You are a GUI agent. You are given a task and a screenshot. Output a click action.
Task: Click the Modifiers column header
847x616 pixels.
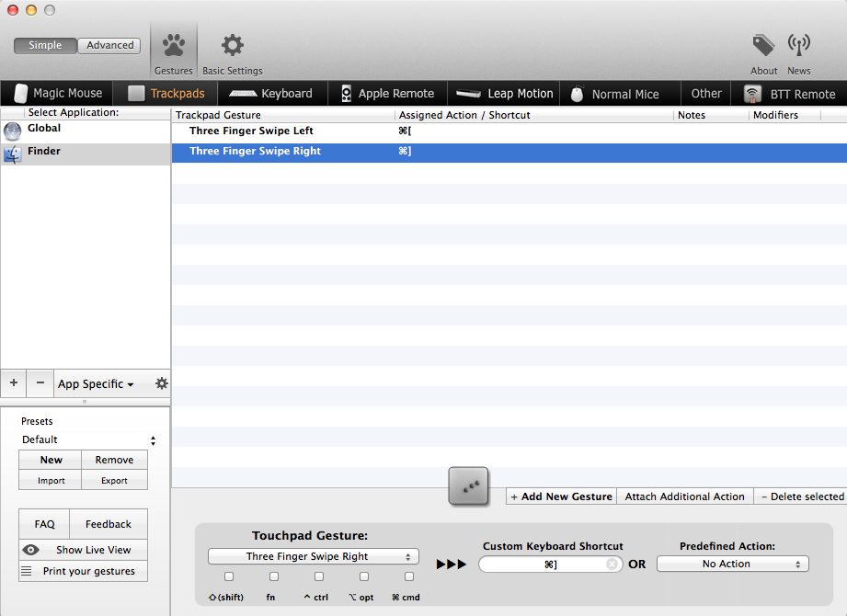tap(784, 115)
